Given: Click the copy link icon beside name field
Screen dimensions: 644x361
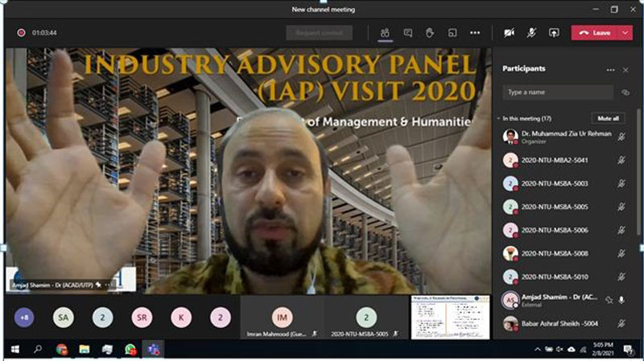Looking at the screenshot, I should tap(625, 92).
